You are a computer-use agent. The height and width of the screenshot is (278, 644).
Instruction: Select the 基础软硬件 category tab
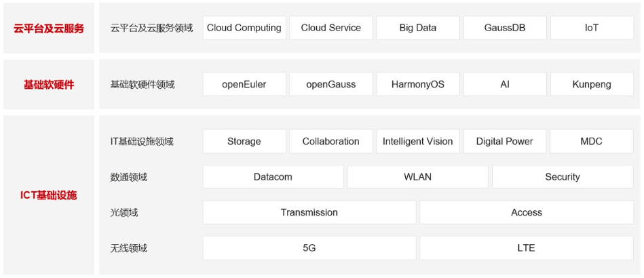48,85
